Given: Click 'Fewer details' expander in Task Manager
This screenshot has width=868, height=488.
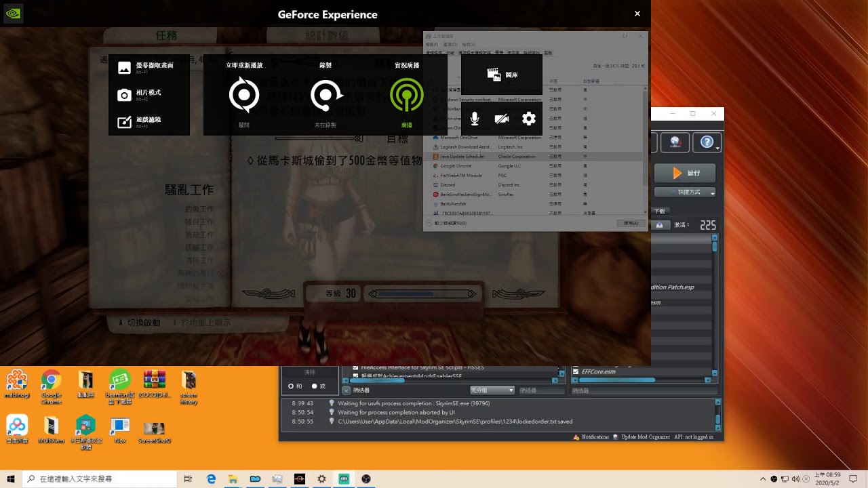Looking at the screenshot, I should pos(446,223).
